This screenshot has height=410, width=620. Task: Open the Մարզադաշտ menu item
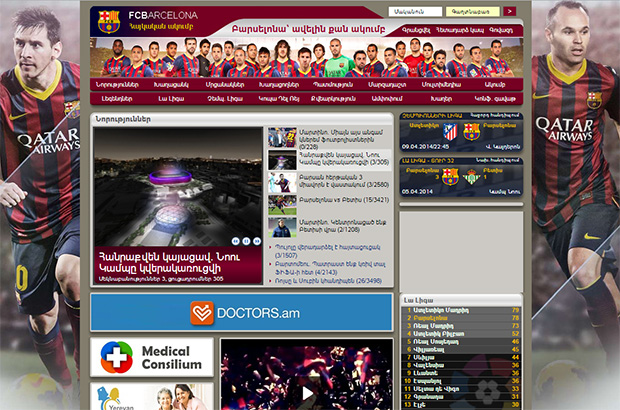click(x=387, y=85)
